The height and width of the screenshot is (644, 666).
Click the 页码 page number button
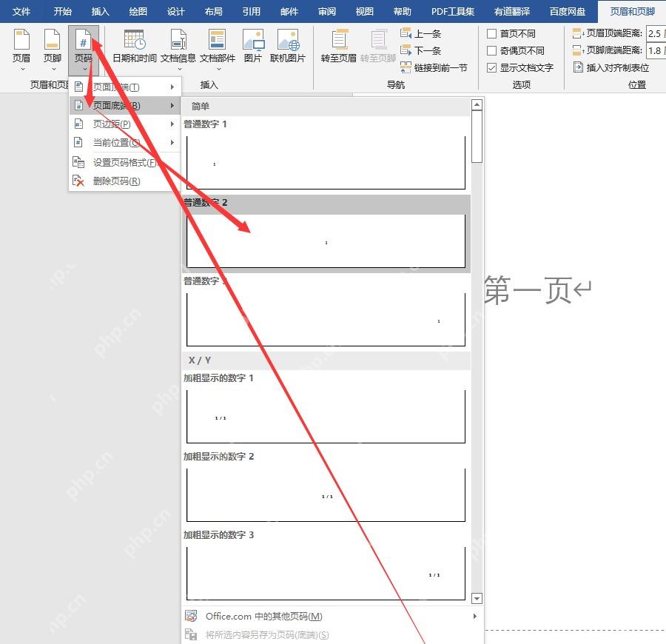tap(83, 50)
